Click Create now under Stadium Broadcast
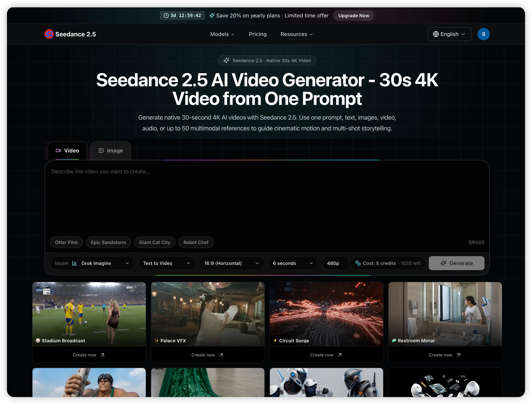 click(x=89, y=355)
